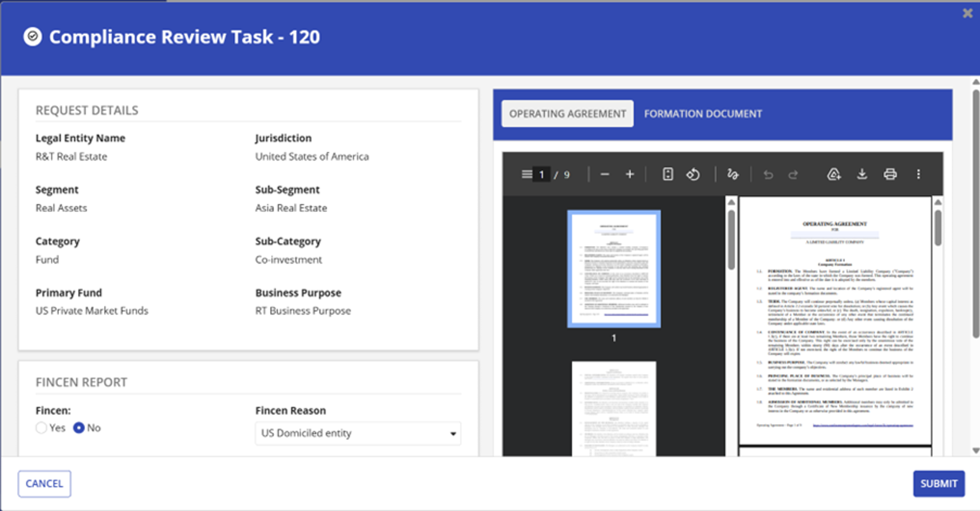Viewport: 980px width, 511px height.
Task: Zoom out the PDF with minus icon
Action: [605, 175]
